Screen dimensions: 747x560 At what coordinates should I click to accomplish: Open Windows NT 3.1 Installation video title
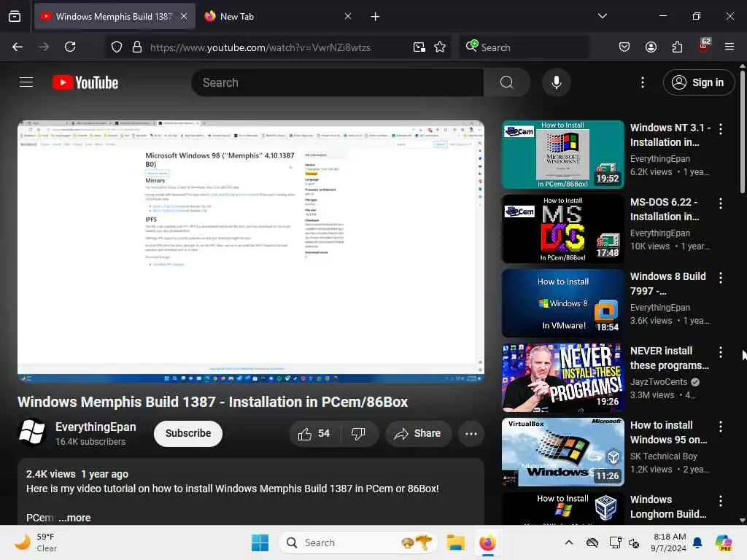(670, 135)
